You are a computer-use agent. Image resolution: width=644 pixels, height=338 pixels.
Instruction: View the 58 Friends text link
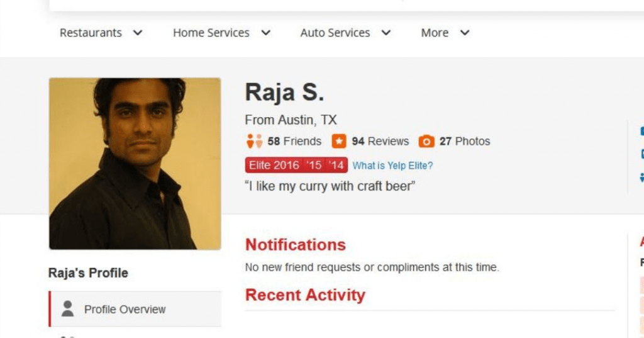coord(294,141)
